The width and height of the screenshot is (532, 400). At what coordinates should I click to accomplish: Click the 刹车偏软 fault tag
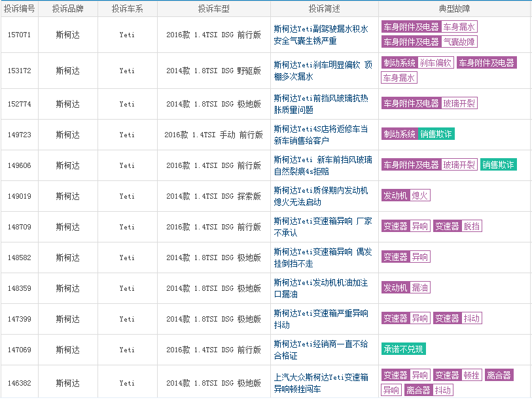436,63
